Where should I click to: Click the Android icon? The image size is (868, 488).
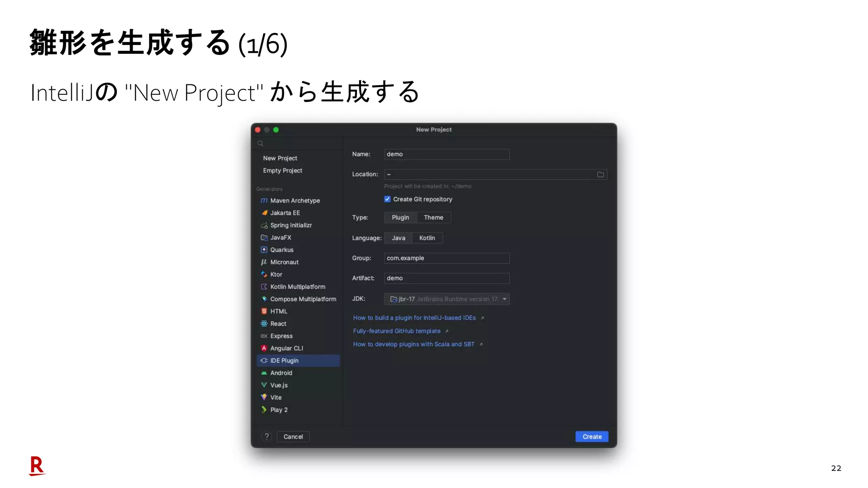[264, 373]
